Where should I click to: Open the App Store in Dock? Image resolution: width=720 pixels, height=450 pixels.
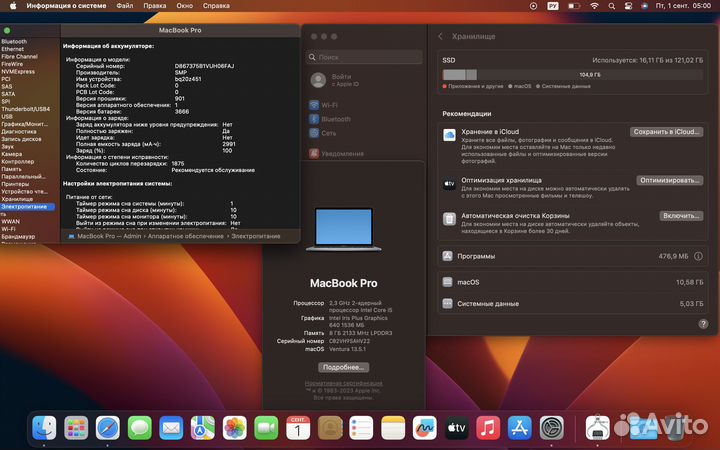pos(520,428)
